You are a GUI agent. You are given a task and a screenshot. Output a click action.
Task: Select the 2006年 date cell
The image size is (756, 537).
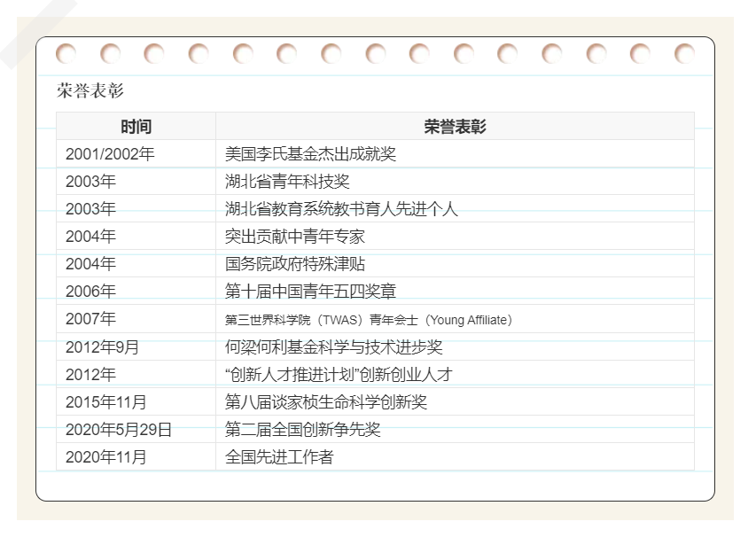(x=90, y=292)
